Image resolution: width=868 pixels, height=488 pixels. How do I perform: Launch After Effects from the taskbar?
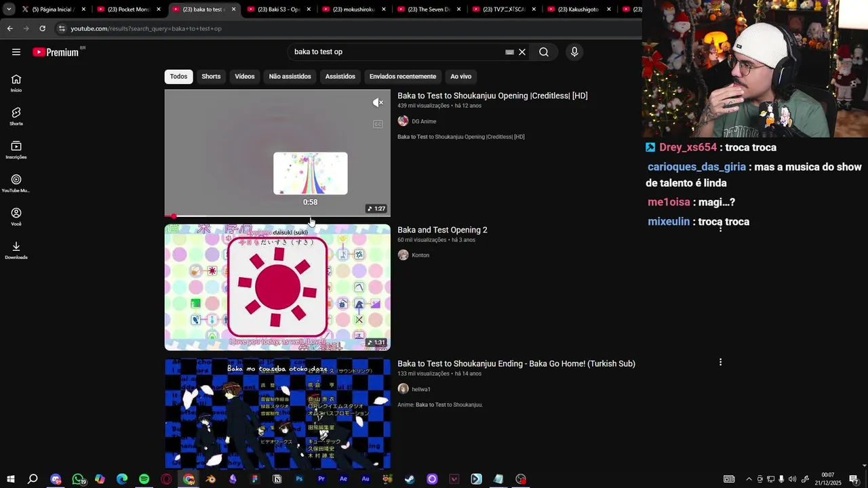343,479
